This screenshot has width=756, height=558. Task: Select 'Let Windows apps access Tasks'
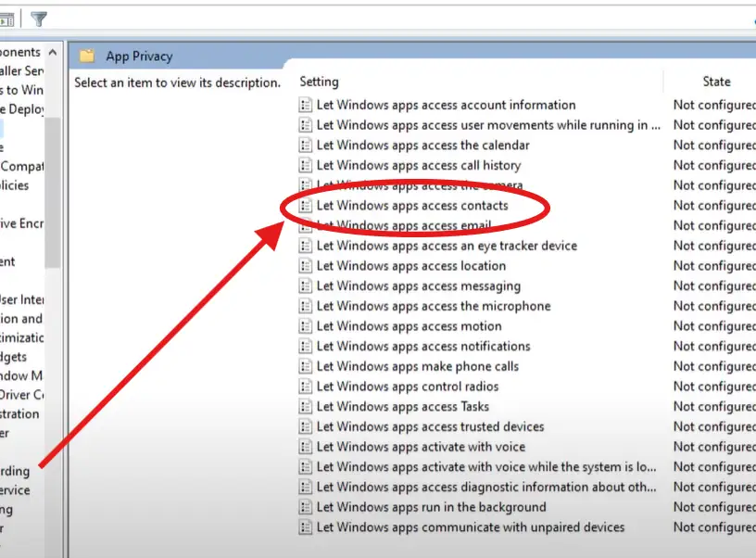tap(403, 407)
